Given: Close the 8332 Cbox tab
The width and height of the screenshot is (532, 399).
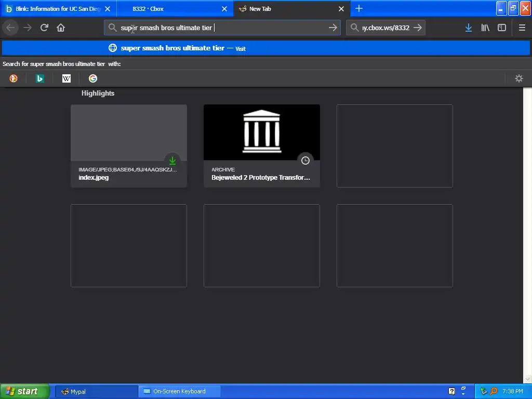Looking at the screenshot, I should pos(224,9).
